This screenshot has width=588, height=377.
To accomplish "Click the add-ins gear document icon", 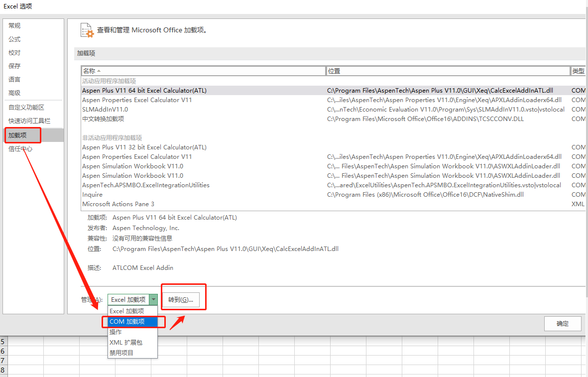I will (87, 30).
